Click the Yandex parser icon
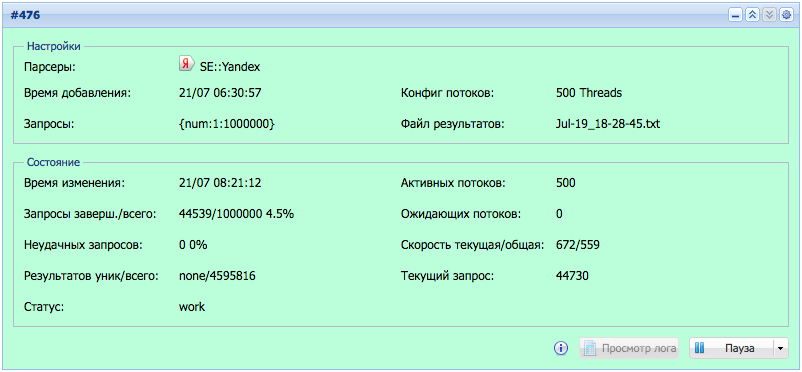 187,64
